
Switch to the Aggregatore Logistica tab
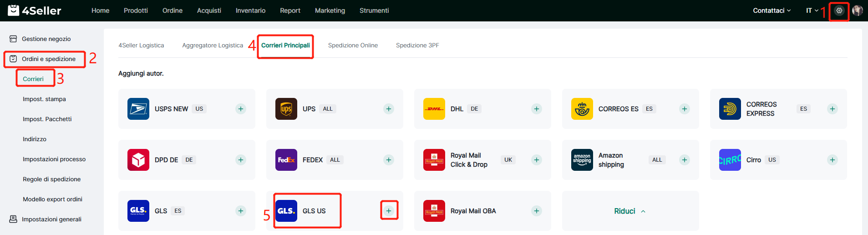[213, 45]
